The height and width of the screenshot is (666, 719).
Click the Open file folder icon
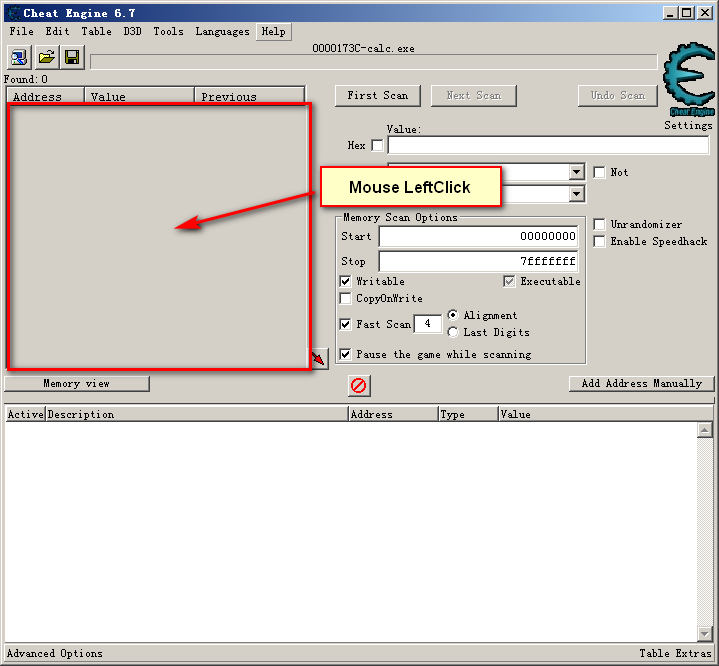click(x=46, y=57)
